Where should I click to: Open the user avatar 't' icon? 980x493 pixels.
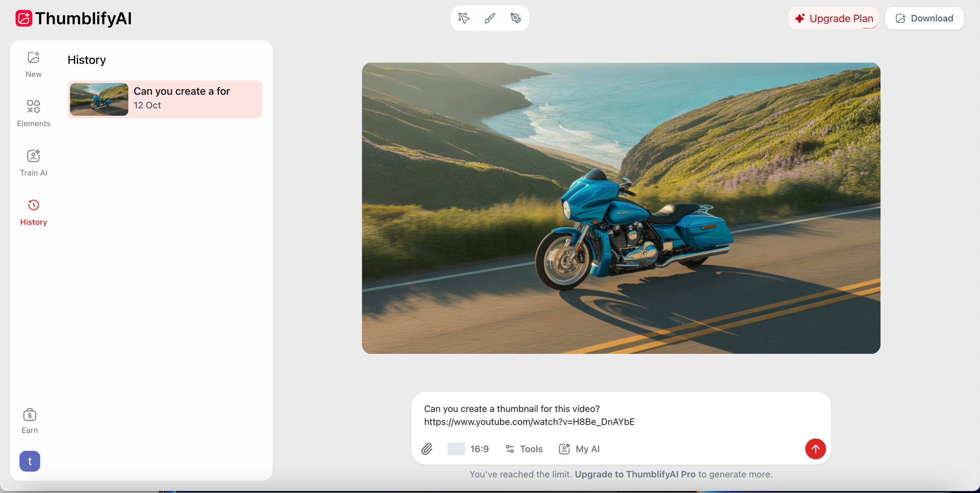pos(30,461)
